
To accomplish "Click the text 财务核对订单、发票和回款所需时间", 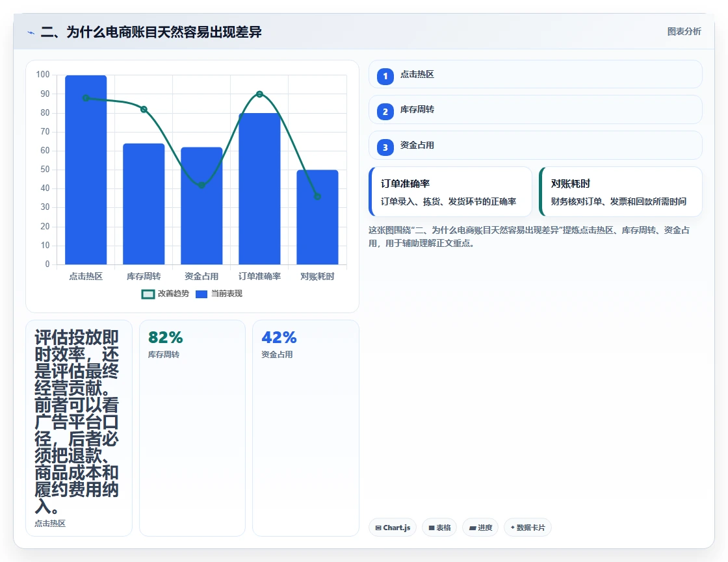I will 618,201.
